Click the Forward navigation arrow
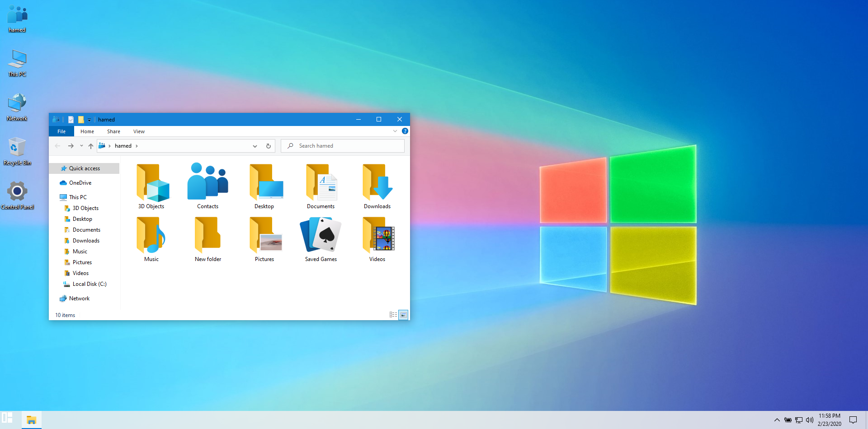Screen dimensions: 868x429 click(x=71, y=146)
